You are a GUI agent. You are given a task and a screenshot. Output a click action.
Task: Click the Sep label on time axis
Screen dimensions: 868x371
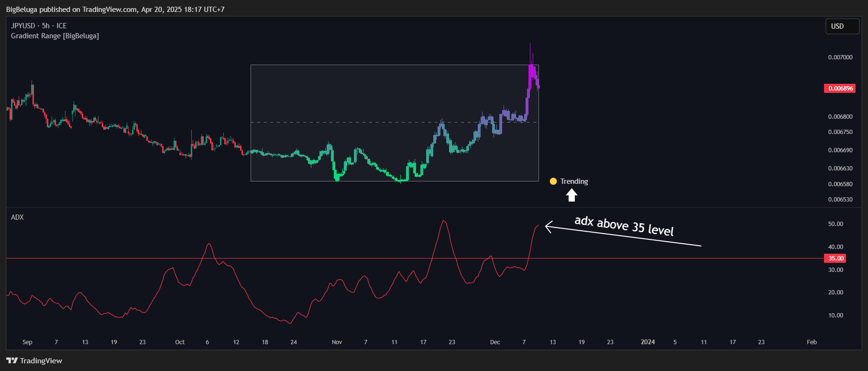pos(27,342)
